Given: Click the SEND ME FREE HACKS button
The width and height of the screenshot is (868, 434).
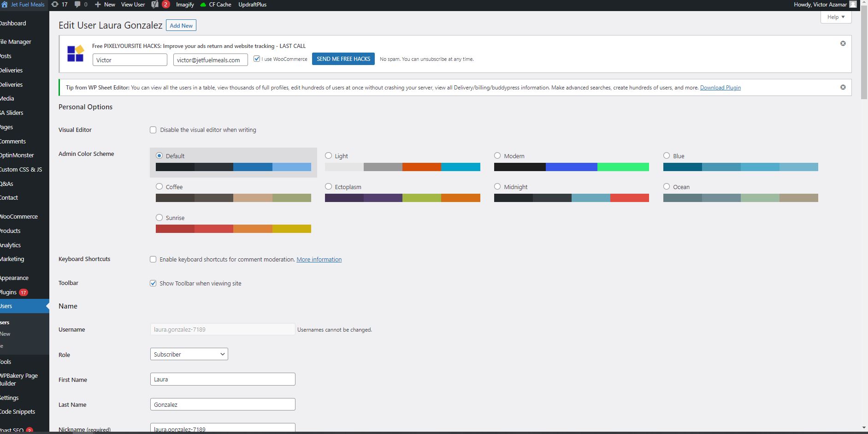Looking at the screenshot, I should pos(343,59).
